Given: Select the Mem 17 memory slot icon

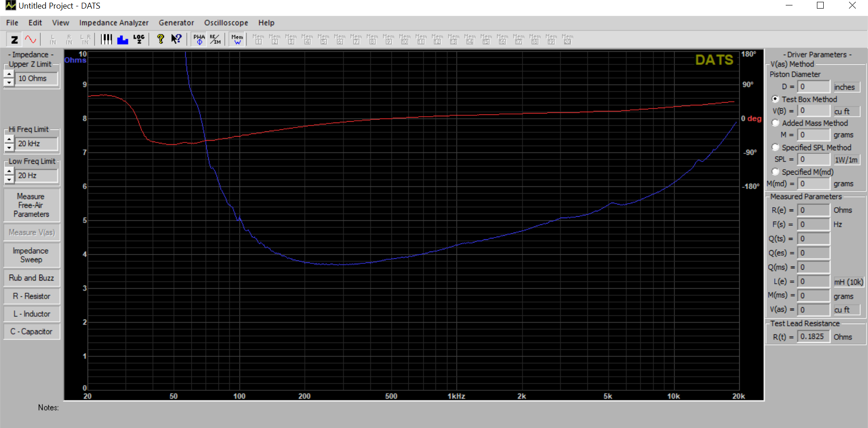Looking at the screenshot, I should click(519, 39).
